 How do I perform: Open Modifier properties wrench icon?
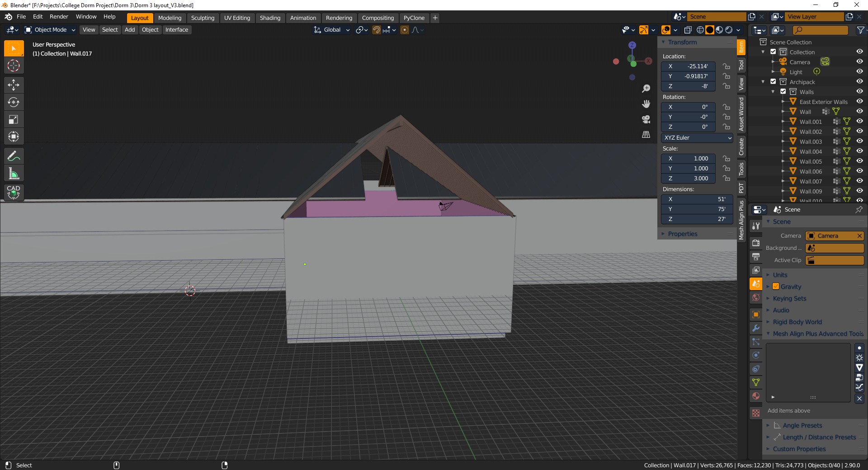(756, 328)
